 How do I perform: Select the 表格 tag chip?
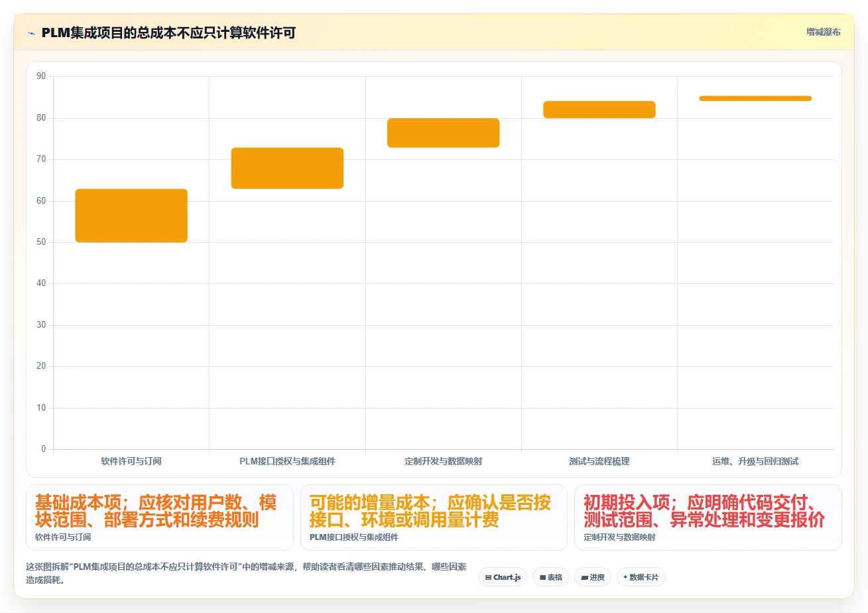[x=550, y=577]
